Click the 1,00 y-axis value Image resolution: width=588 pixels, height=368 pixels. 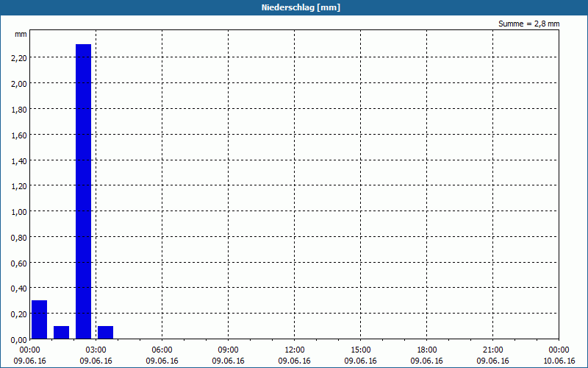click(19, 212)
